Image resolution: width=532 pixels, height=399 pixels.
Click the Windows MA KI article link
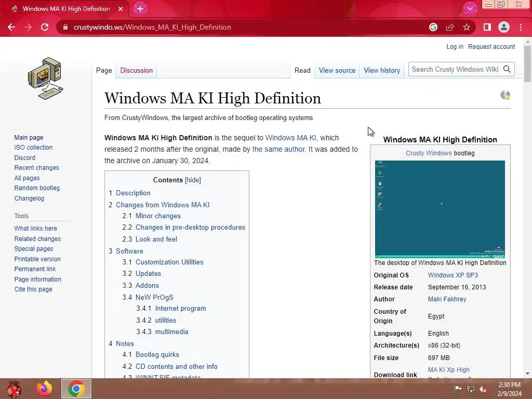click(x=290, y=138)
